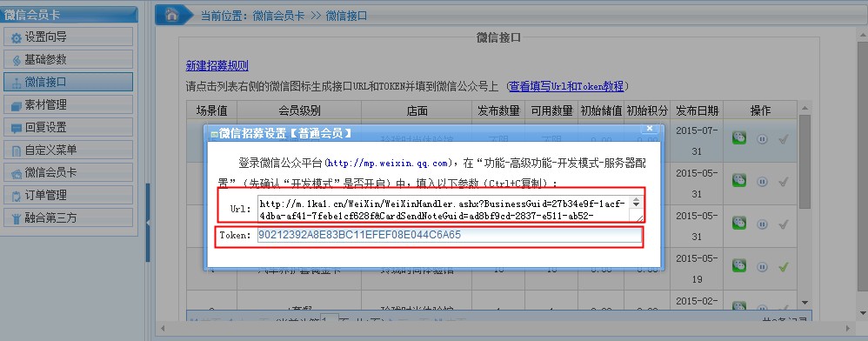The height and width of the screenshot is (341, 868).
Task: Click 微信会员卡 in breadcrumb
Action: click(x=278, y=16)
